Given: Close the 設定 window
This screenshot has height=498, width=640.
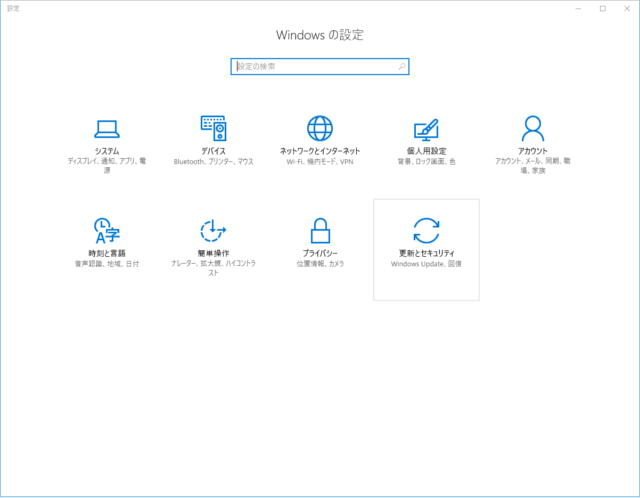Looking at the screenshot, I should 627,9.
